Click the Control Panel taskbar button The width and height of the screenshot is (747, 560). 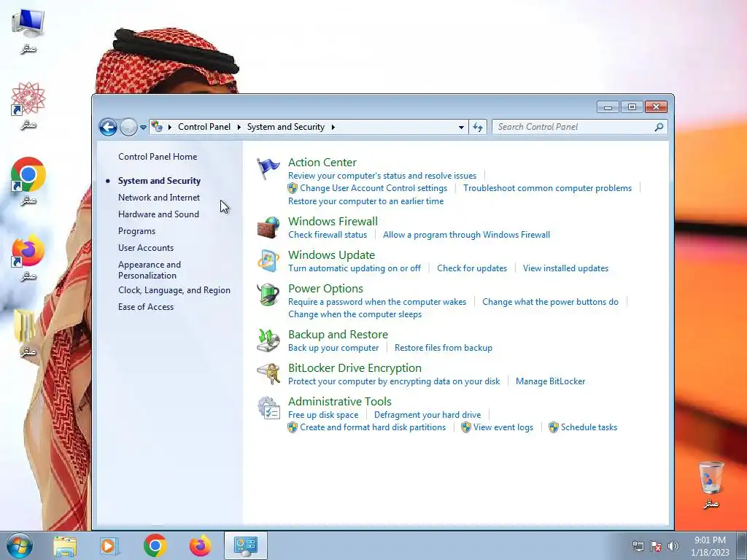(x=246, y=545)
